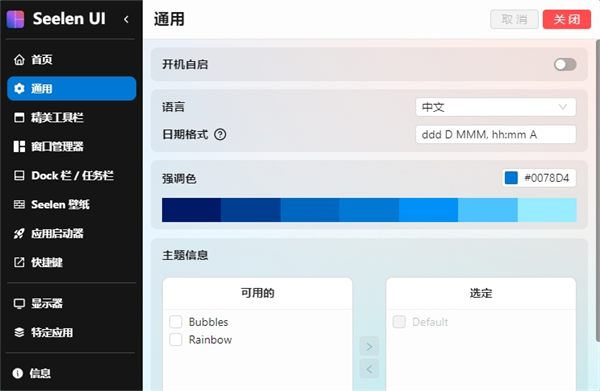Check the Rainbow theme checkbox
600x391 pixels.
click(x=176, y=339)
